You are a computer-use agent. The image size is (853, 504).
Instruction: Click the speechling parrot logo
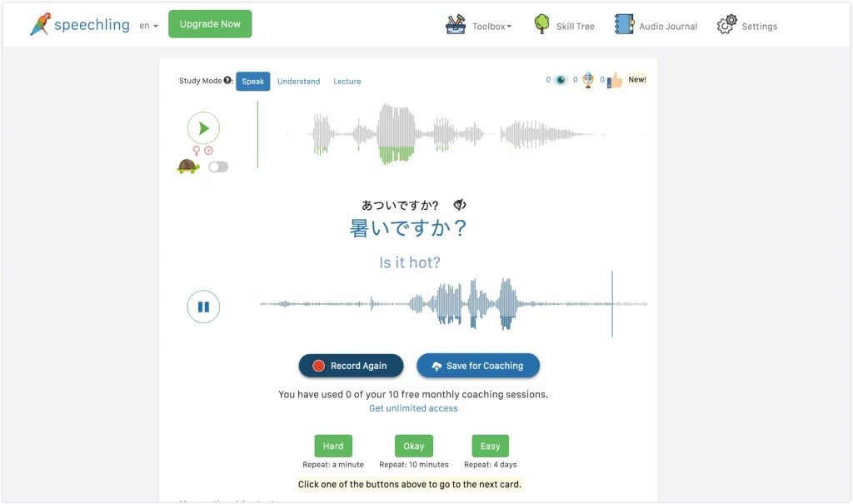[40, 24]
